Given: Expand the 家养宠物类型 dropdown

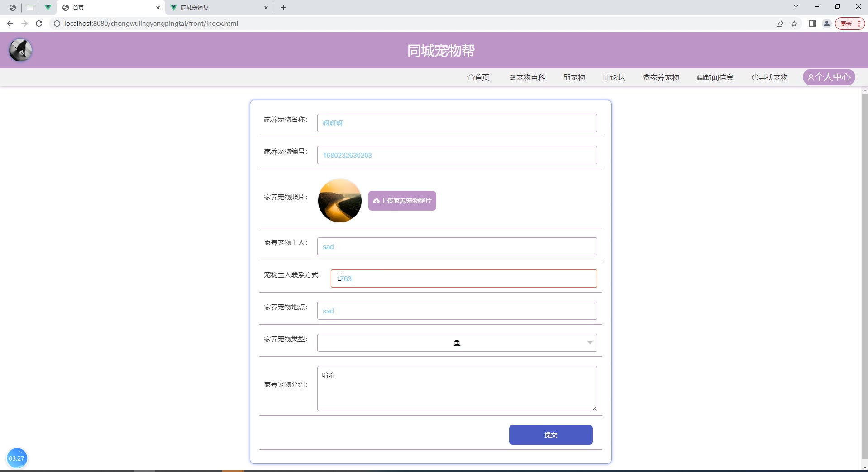Looking at the screenshot, I should [457, 343].
